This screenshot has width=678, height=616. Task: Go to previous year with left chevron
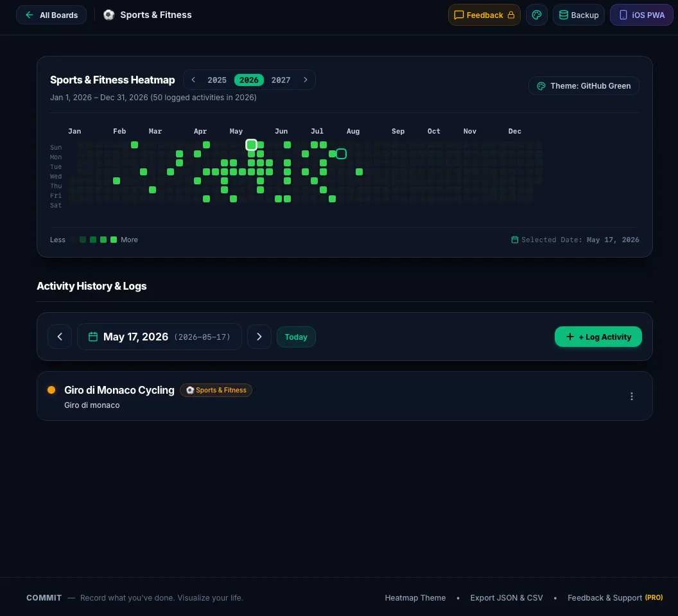[x=193, y=80]
